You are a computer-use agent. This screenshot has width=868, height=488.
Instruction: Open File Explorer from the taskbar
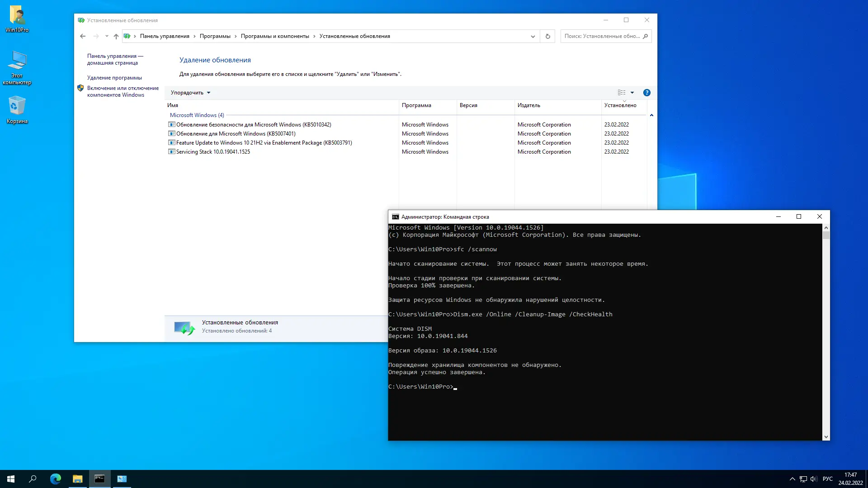78,479
